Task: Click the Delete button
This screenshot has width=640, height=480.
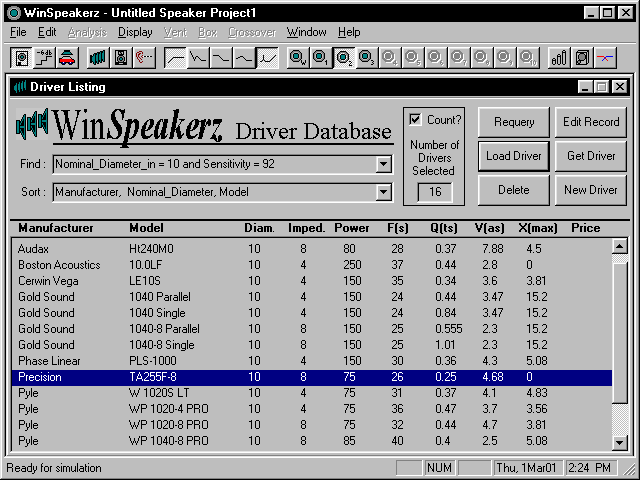Action: (x=514, y=190)
